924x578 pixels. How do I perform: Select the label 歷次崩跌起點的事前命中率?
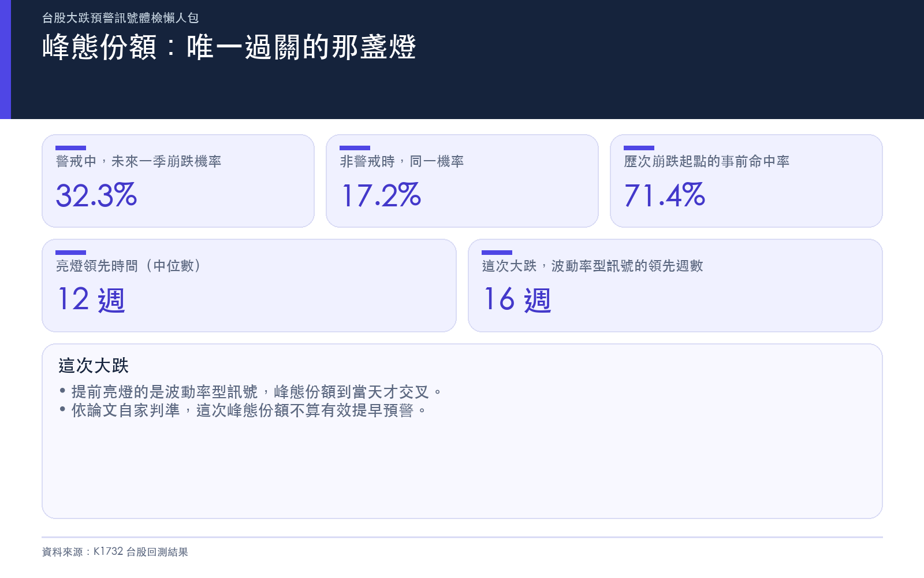[x=707, y=161]
